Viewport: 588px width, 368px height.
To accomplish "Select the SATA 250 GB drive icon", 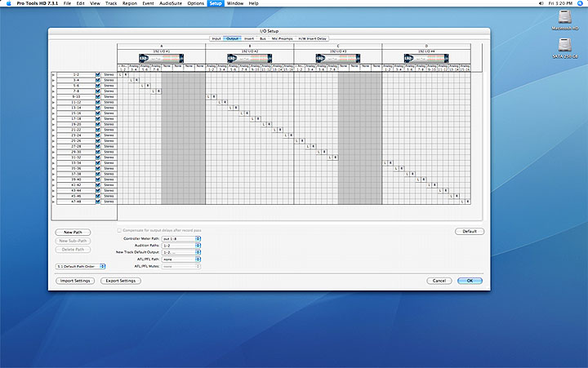I will tap(565, 46).
